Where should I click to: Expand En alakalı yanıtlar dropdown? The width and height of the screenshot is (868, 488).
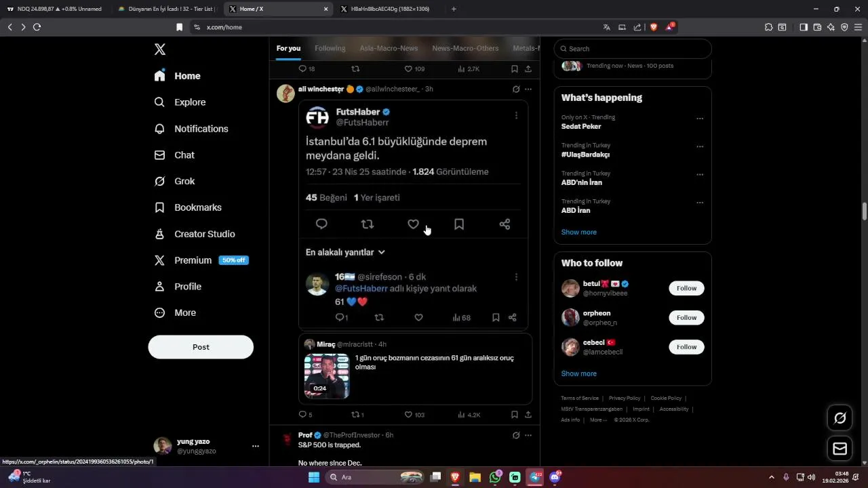click(345, 252)
